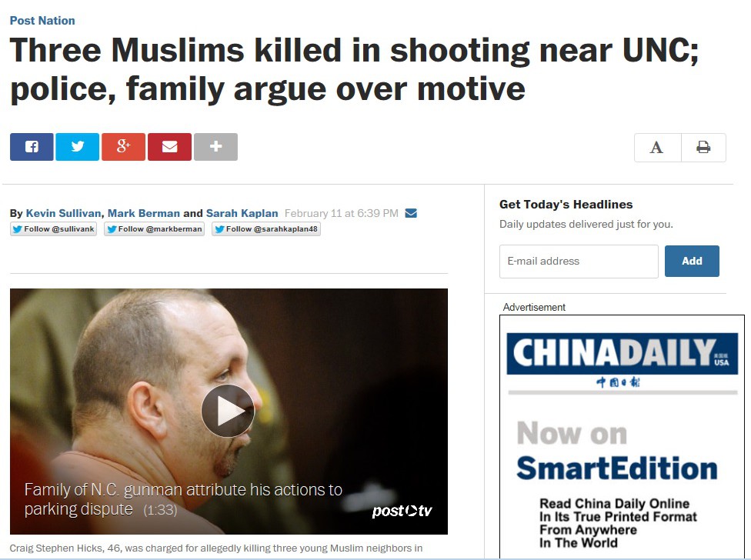This screenshot has width=751, height=560.
Task: Open the Post Nation section link
Action: (x=42, y=21)
